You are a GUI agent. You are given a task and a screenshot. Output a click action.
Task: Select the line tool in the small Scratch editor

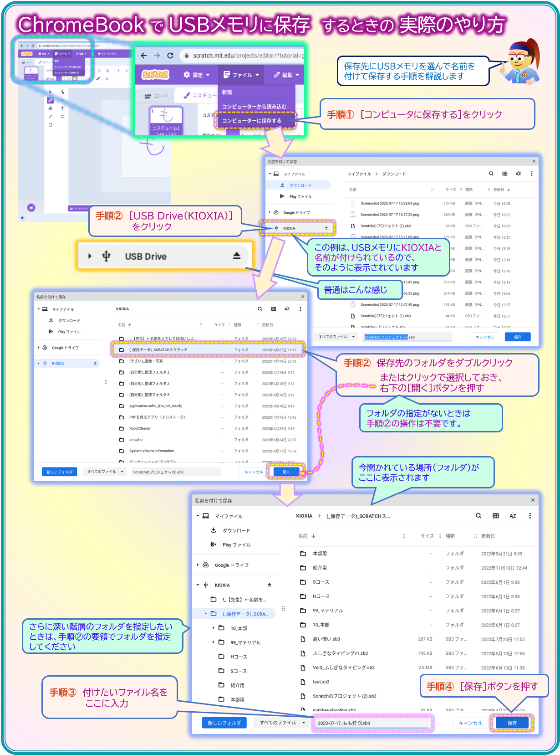(50, 117)
